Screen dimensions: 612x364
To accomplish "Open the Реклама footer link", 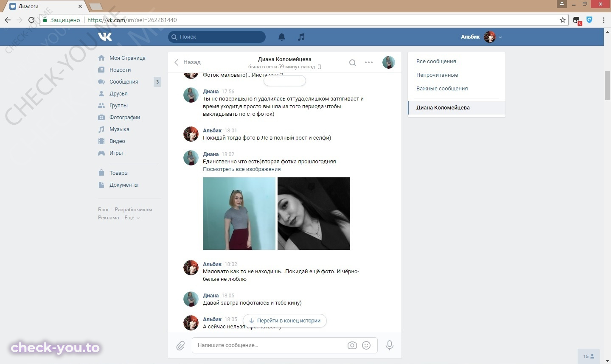I will 109,218.
